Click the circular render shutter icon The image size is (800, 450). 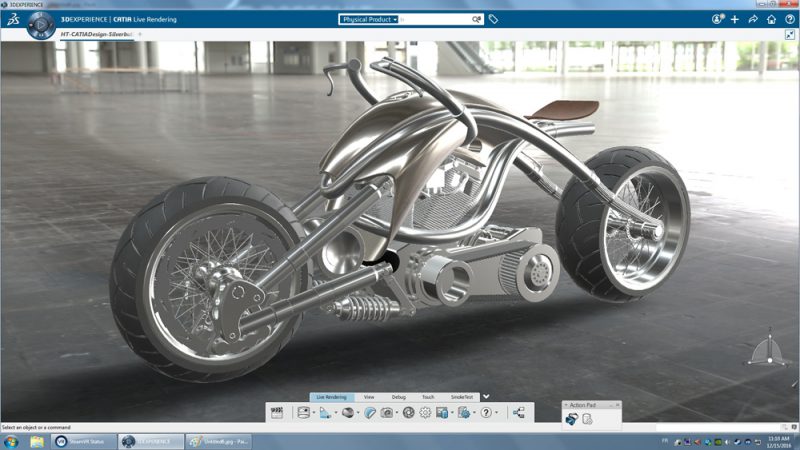click(x=409, y=413)
